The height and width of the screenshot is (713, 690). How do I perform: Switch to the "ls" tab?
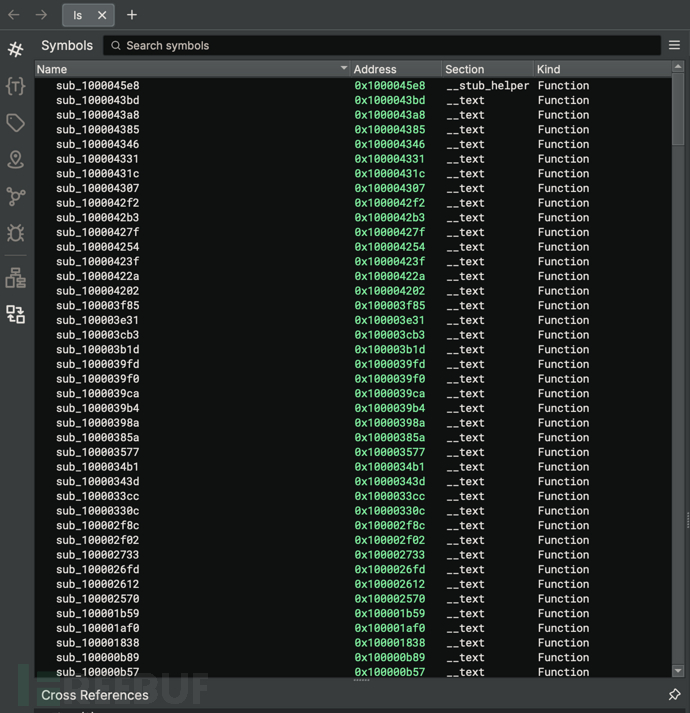(x=77, y=15)
